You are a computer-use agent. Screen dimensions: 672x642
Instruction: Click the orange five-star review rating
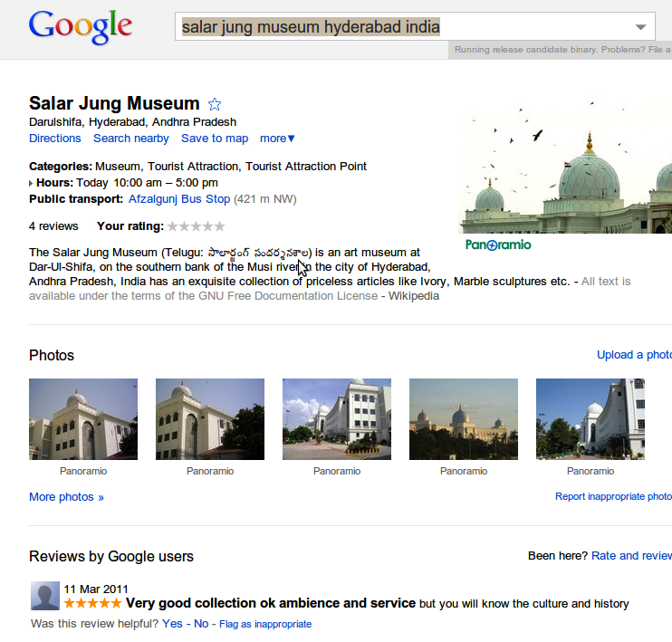click(92, 603)
